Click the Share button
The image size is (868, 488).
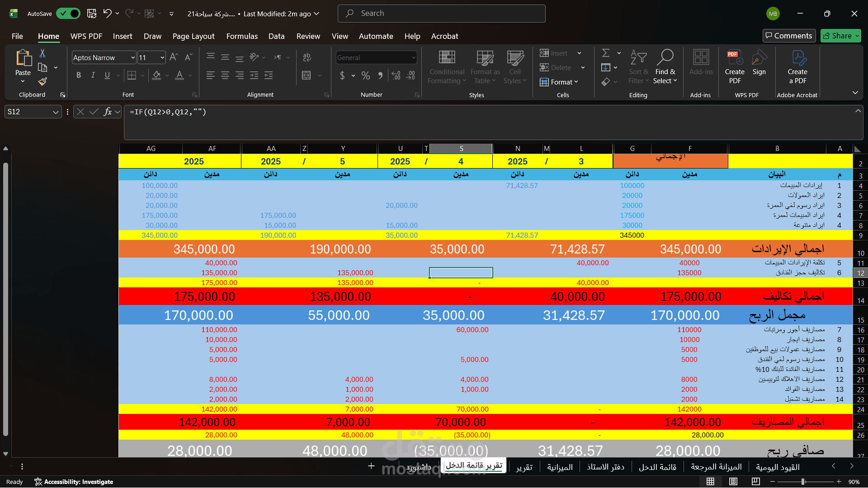coord(841,36)
